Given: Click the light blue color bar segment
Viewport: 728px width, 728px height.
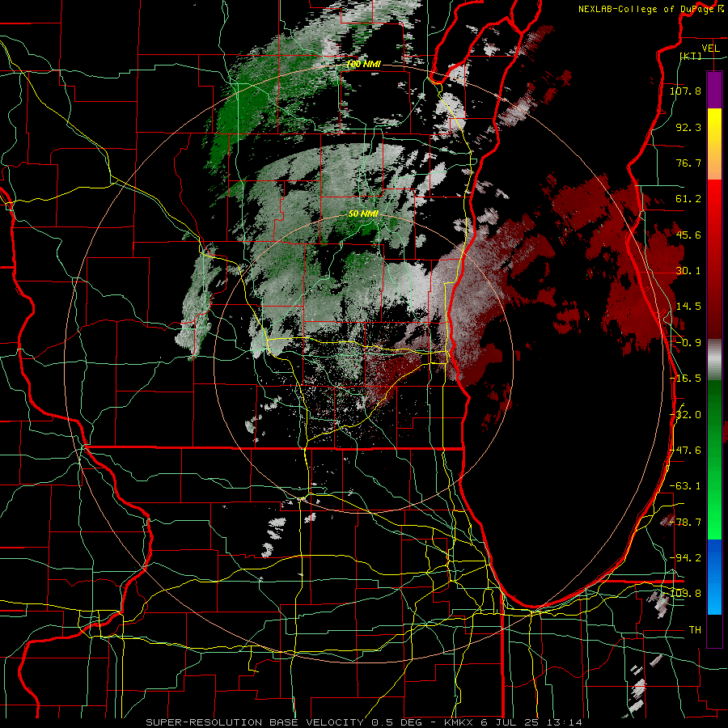Looking at the screenshot, I should [714, 597].
